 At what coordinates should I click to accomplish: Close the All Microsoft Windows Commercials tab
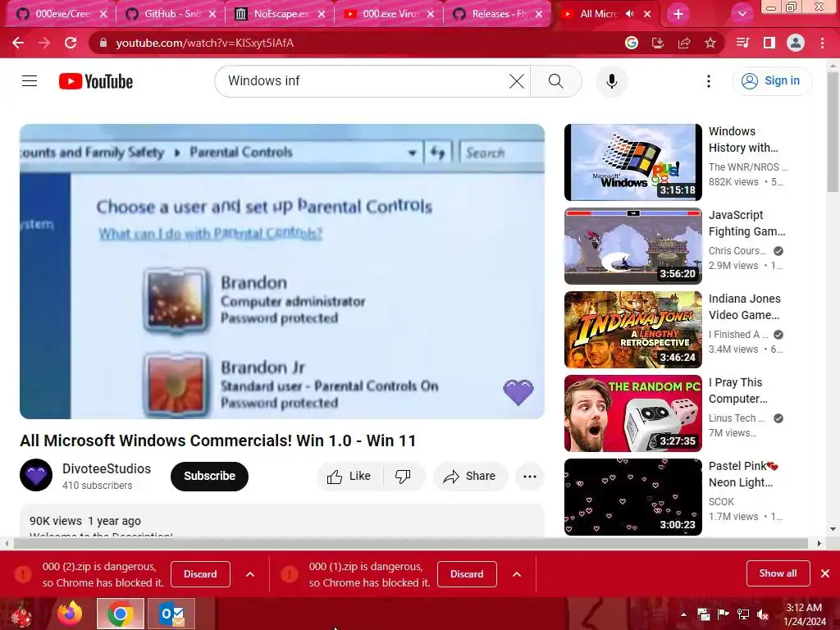647,14
